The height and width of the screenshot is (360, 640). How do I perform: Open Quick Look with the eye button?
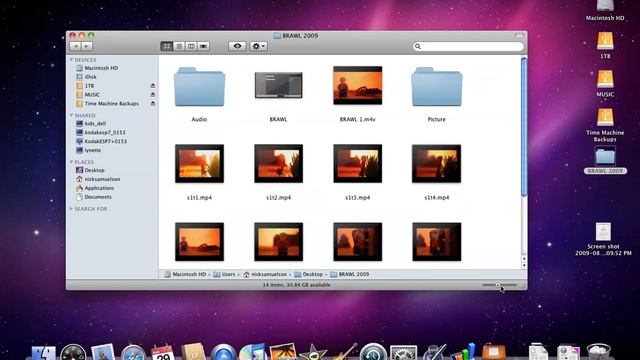tap(237, 46)
